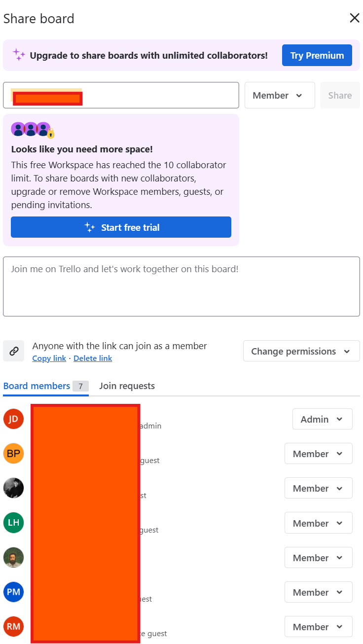Click the sparkle icon beside the upgrade message
Image resolution: width=363 pixels, height=644 pixels.
19,55
